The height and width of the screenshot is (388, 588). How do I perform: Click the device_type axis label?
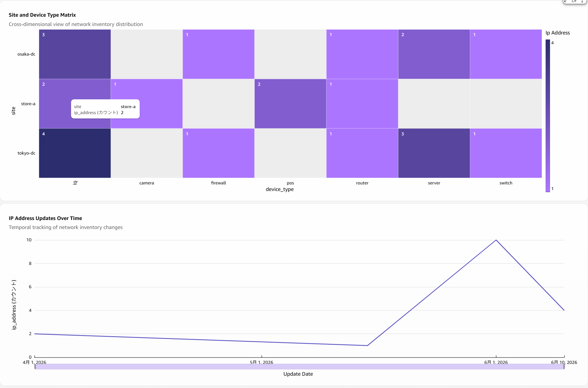click(280, 189)
